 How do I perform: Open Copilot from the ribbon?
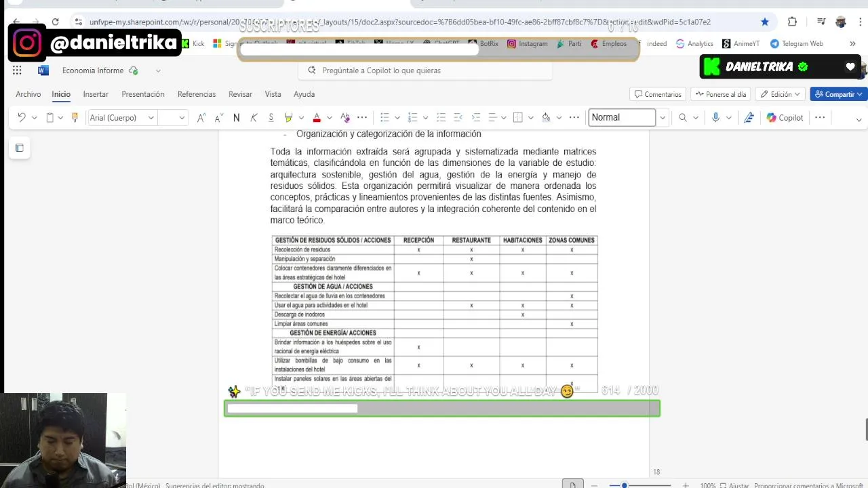tap(785, 117)
